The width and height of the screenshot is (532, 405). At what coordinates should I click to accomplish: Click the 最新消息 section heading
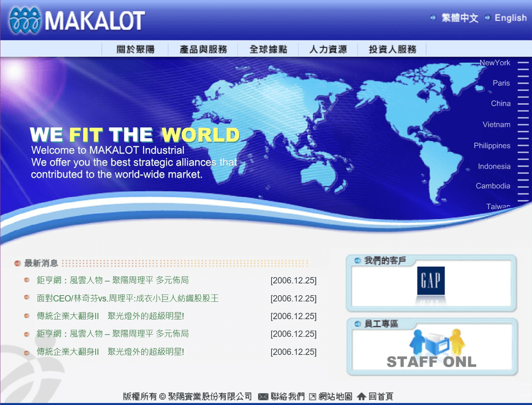pyautogui.click(x=41, y=263)
